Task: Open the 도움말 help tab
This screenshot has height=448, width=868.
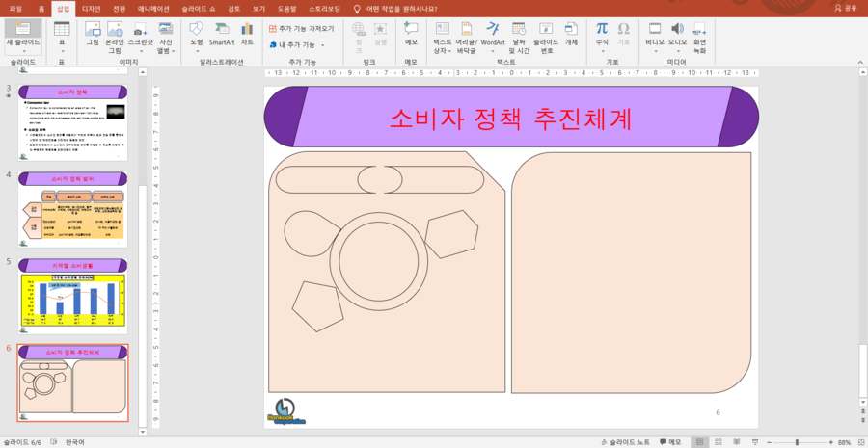Action: click(x=287, y=9)
